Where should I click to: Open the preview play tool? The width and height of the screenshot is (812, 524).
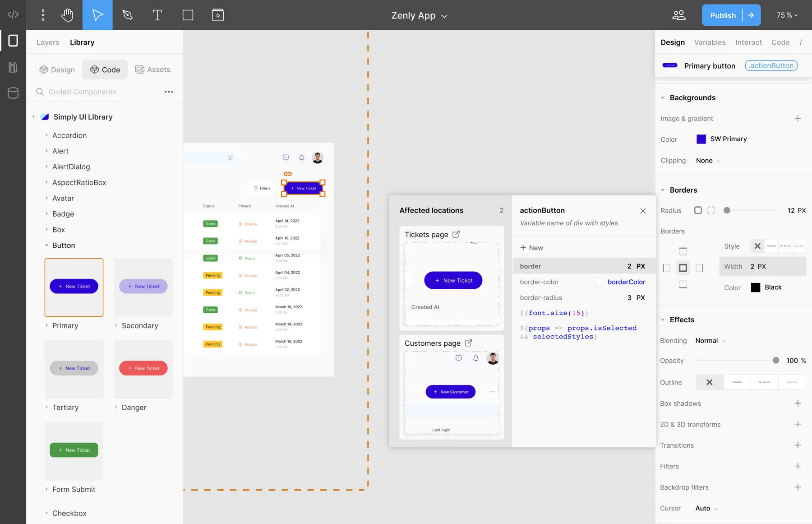point(218,15)
